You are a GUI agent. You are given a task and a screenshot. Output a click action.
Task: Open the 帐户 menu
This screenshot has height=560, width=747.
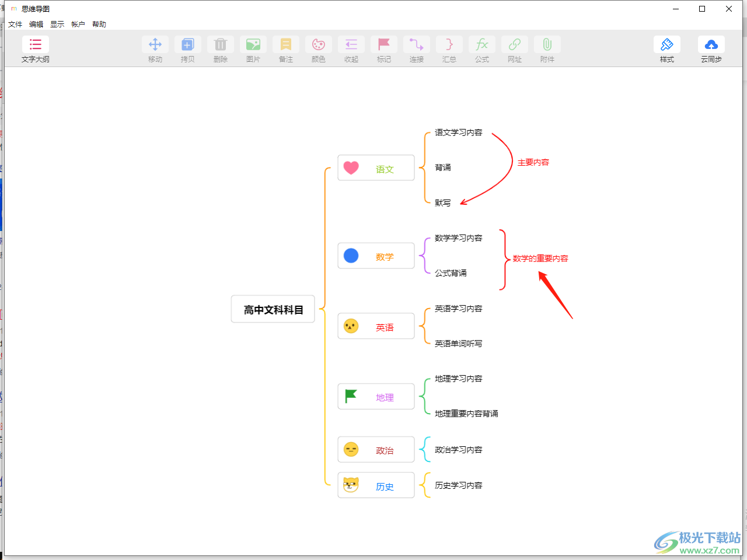tap(78, 24)
